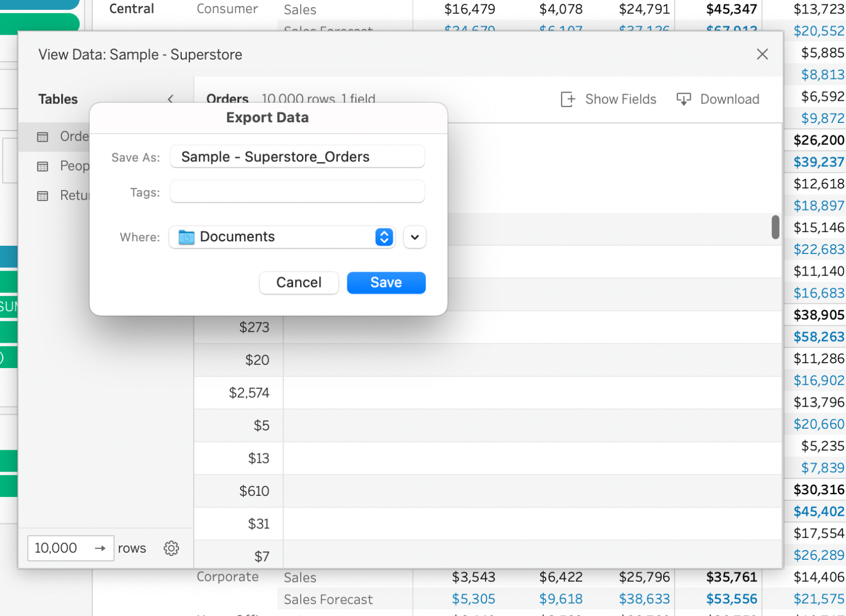Click the Show Fields icon
The image size is (846, 616).
tap(567, 99)
